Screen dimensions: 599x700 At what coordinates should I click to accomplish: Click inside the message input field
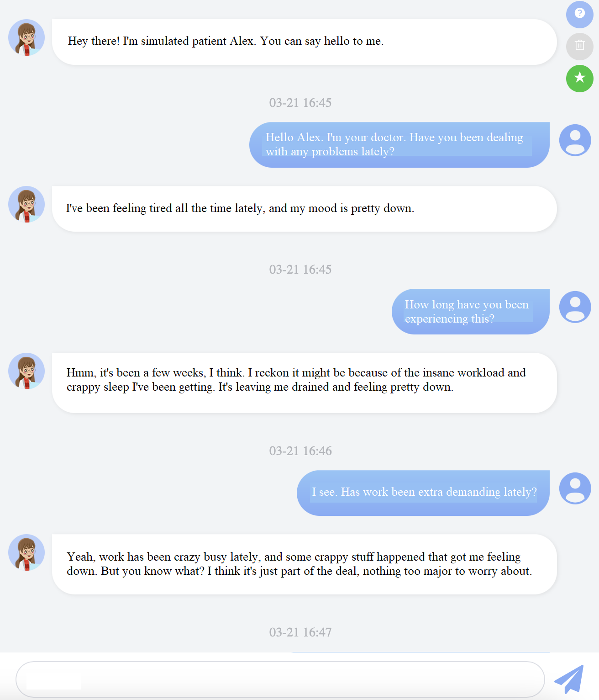point(274,679)
